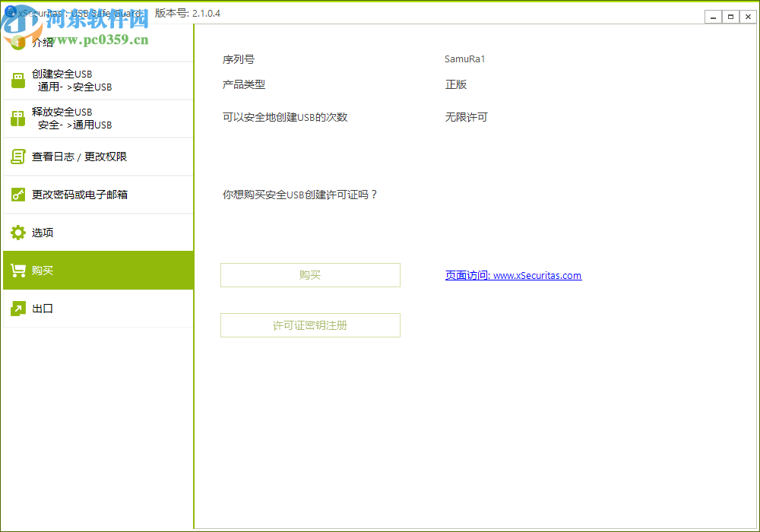Click the xSecuritas logo in the title bar

coord(9,13)
